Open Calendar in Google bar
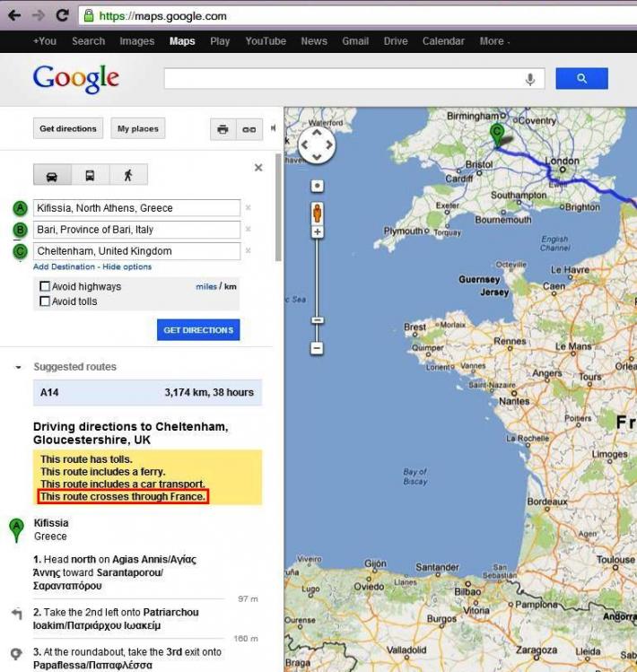The width and height of the screenshot is (637, 672). 443,41
